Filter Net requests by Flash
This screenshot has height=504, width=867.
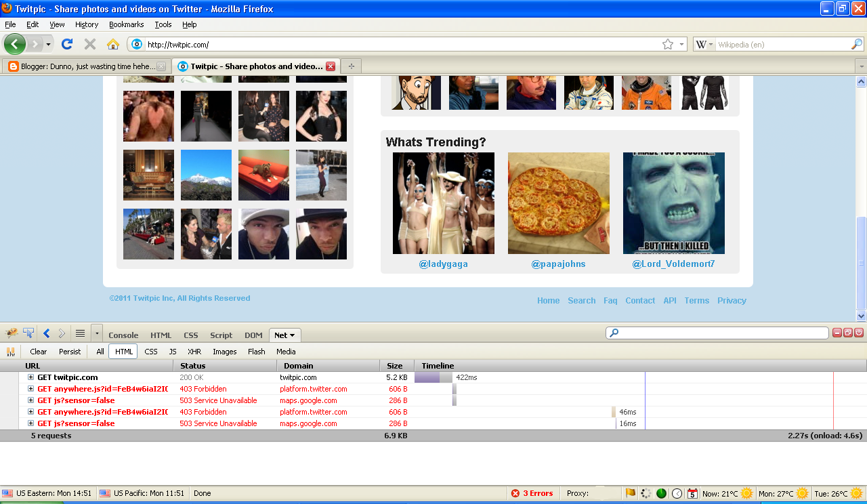pos(257,352)
